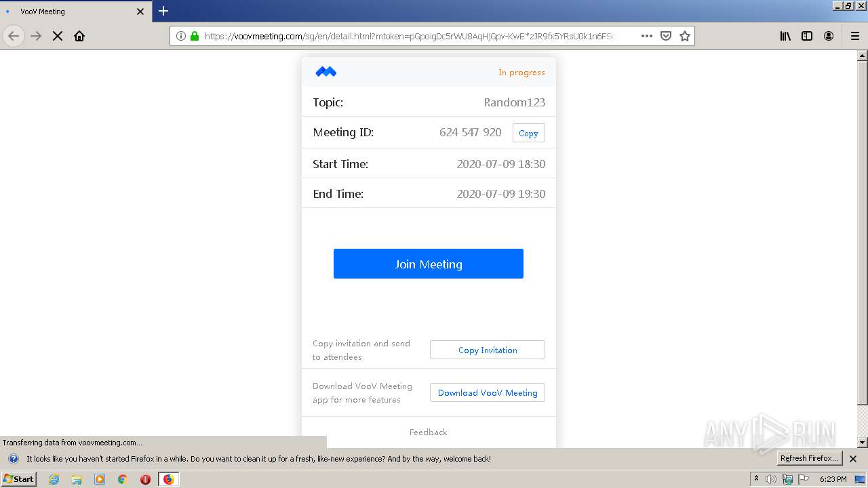Click the Forward navigation arrow
Screen dimensions: 868x488
click(x=36, y=36)
